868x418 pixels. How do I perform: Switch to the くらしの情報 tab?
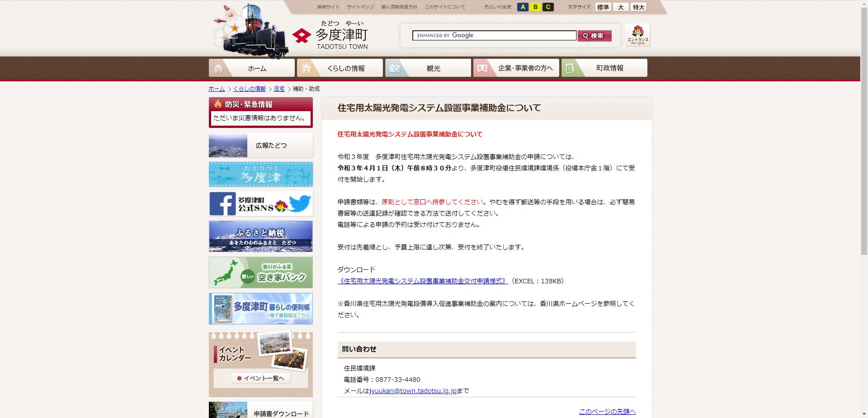pos(340,68)
